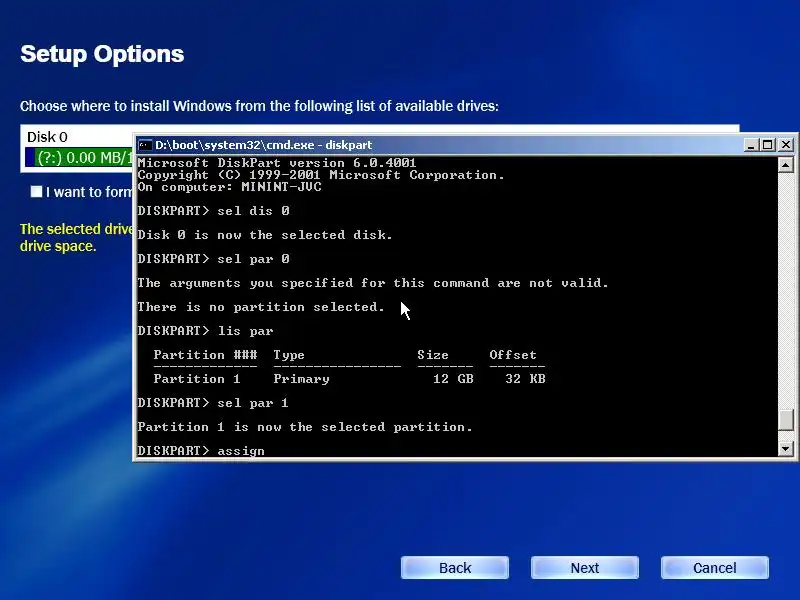The image size is (800, 600).
Task: Click the 'On computer: MININT-JVC' line
Action: 229,187
